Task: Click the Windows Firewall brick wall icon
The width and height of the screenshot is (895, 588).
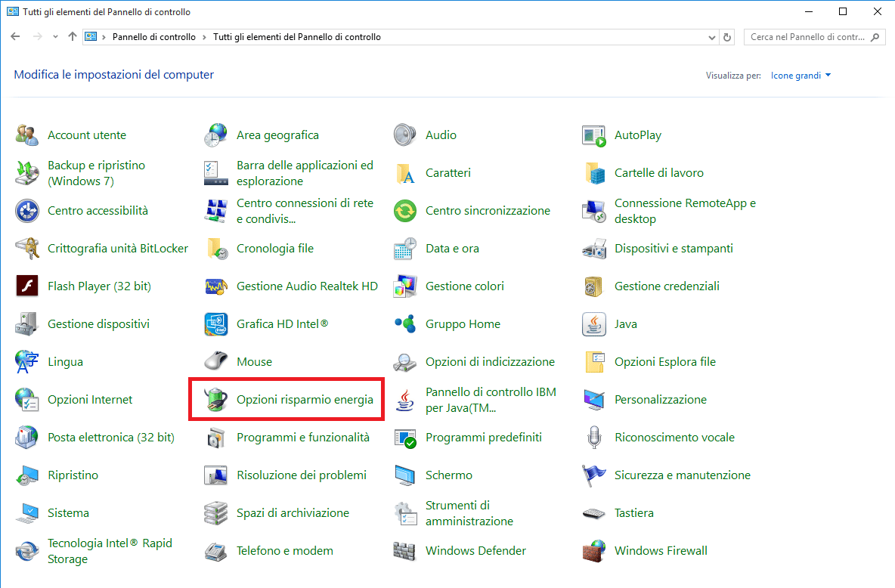Action: click(593, 550)
